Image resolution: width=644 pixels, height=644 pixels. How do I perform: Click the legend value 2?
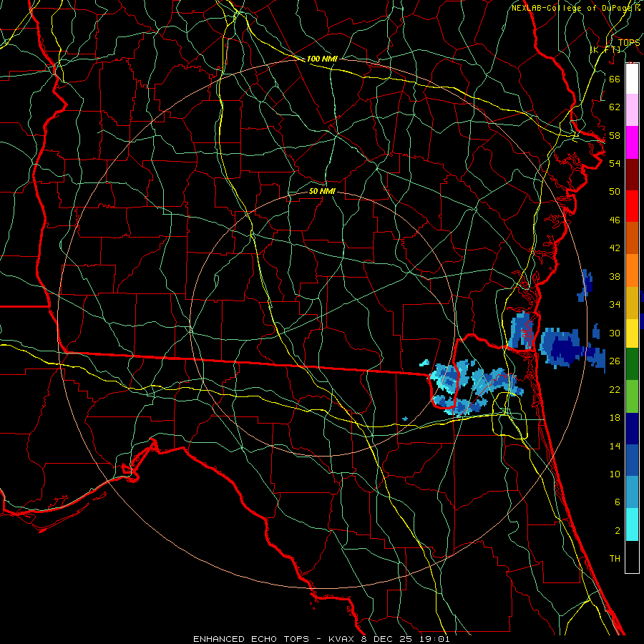(x=617, y=531)
